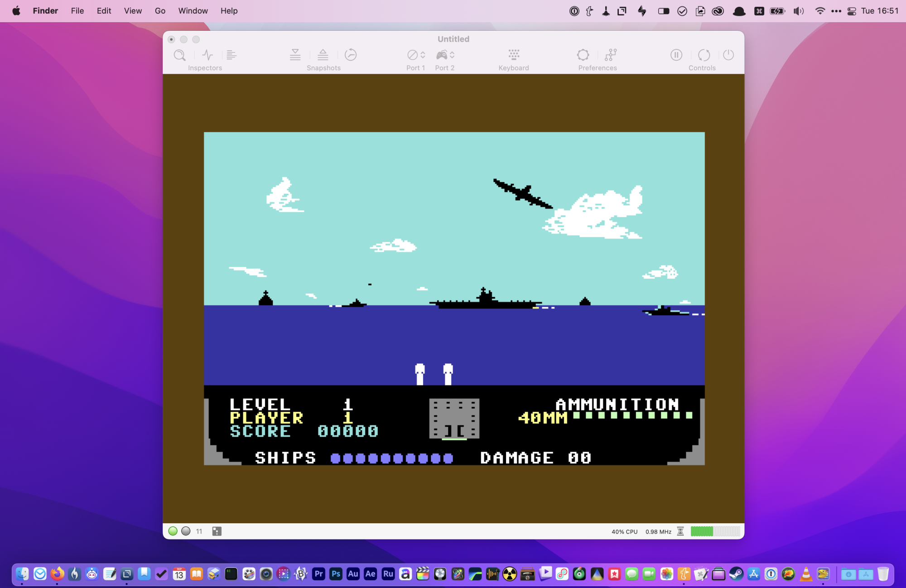Open the Window menu
The height and width of the screenshot is (588, 906).
pos(193,11)
